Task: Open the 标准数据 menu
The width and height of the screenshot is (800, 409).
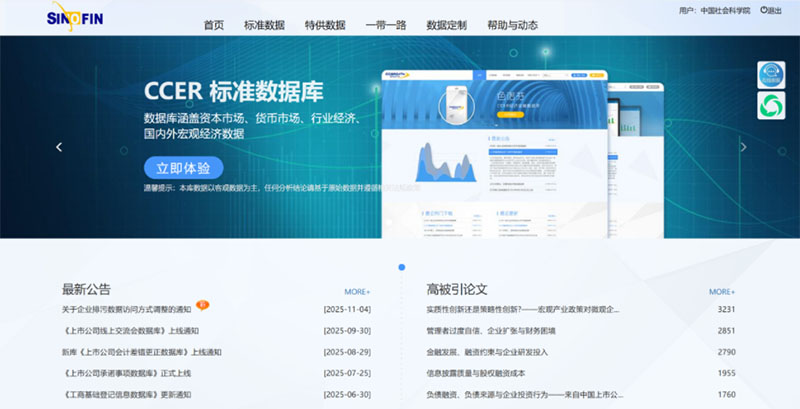Action: pyautogui.click(x=264, y=25)
